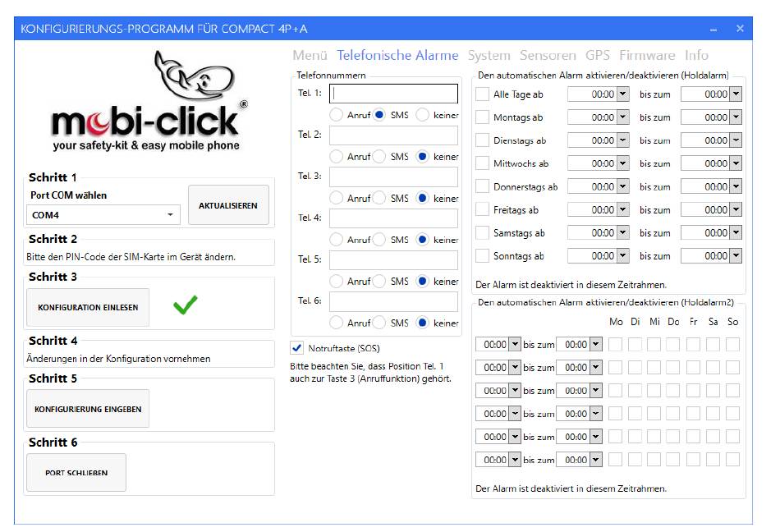The width and height of the screenshot is (780, 532).
Task: Uncheck the Notruftaste (SOS) checkbox
Action: coord(297,348)
